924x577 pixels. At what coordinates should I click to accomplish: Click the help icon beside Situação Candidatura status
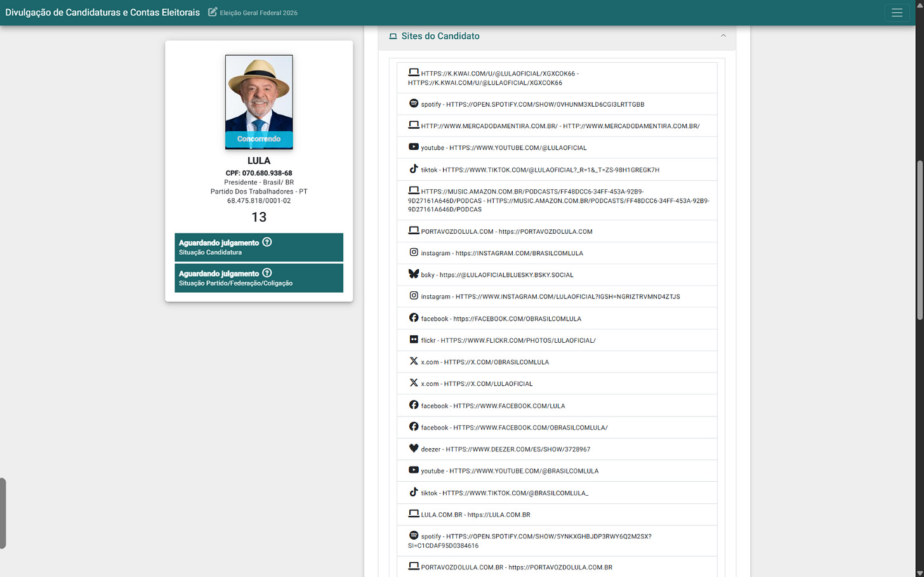click(267, 242)
